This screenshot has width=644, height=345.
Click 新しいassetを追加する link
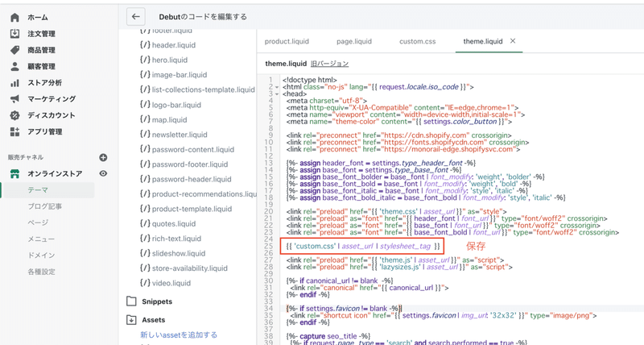point(179,335)
